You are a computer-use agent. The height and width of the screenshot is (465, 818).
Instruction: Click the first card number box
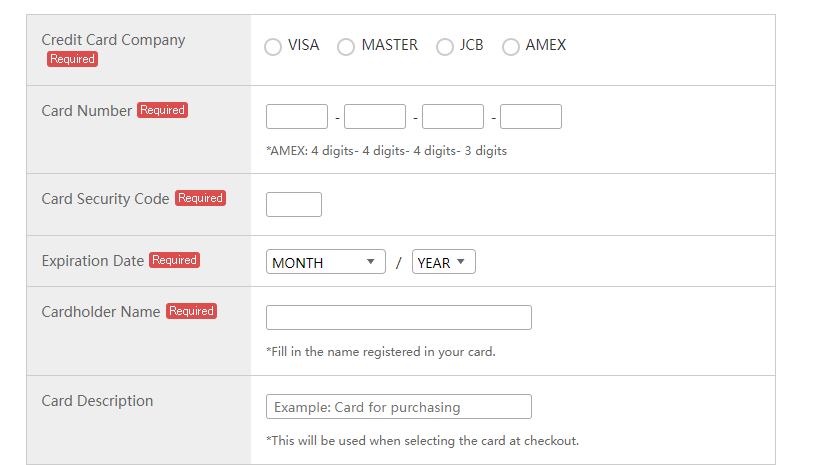click(297, 117)
